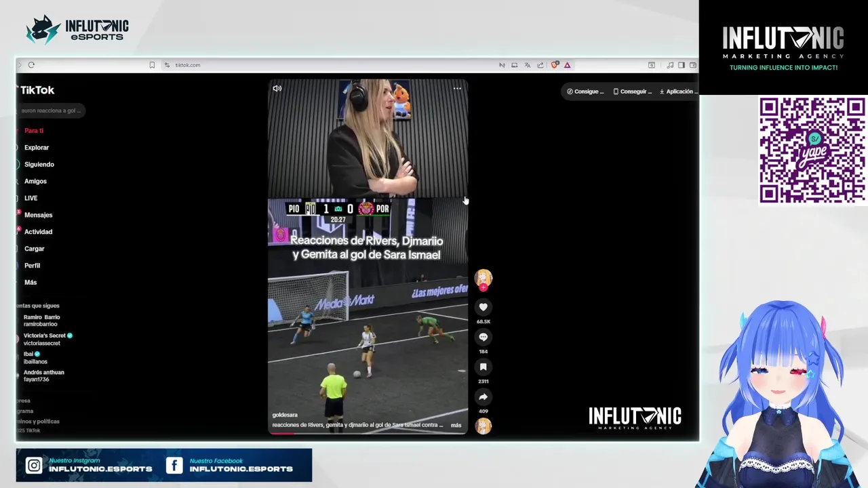Click the screen-search icon in browser toolbar

(651, 65)
